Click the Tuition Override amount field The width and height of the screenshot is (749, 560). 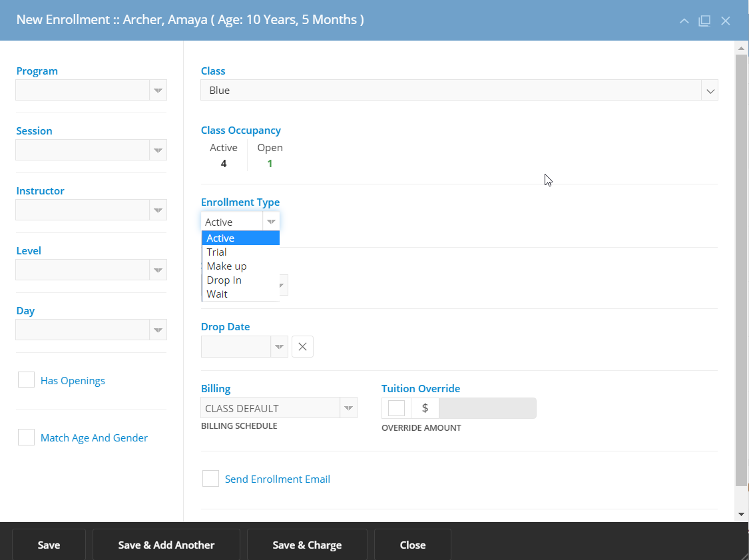[x=488, y=408]
